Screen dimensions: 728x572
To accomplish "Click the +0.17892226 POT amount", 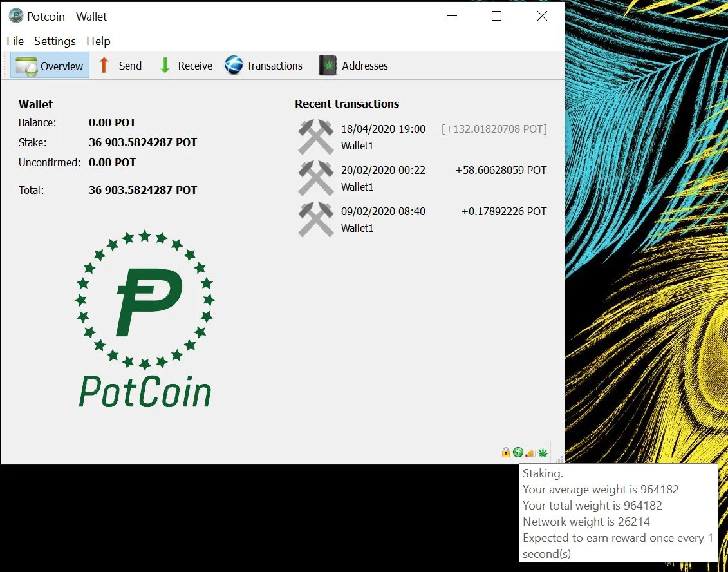I will pos(504,211).
